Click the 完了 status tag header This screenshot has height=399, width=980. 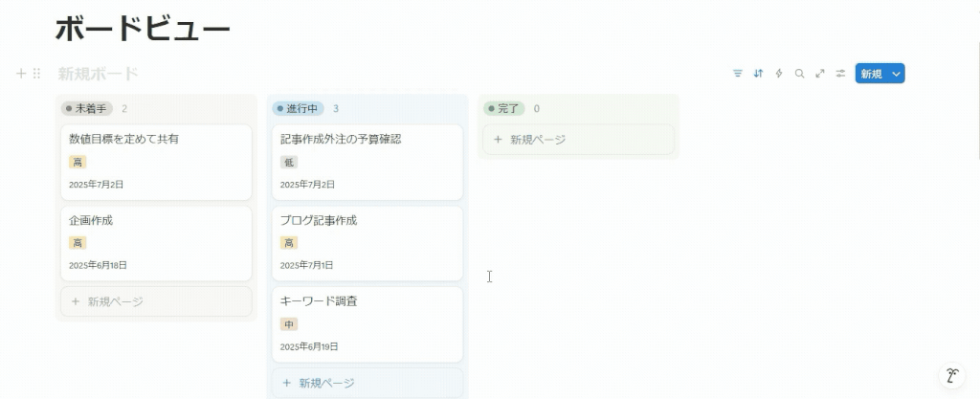tap(504, 109)
